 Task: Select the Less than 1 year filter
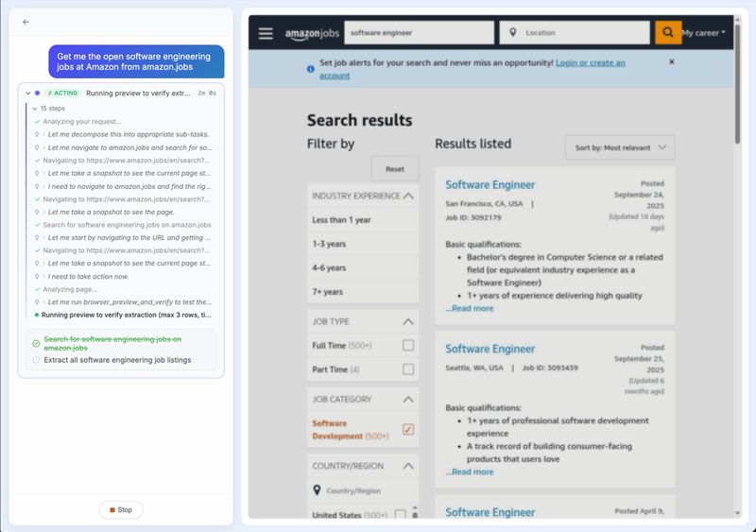pyautogui.click(x=363, y=220)
